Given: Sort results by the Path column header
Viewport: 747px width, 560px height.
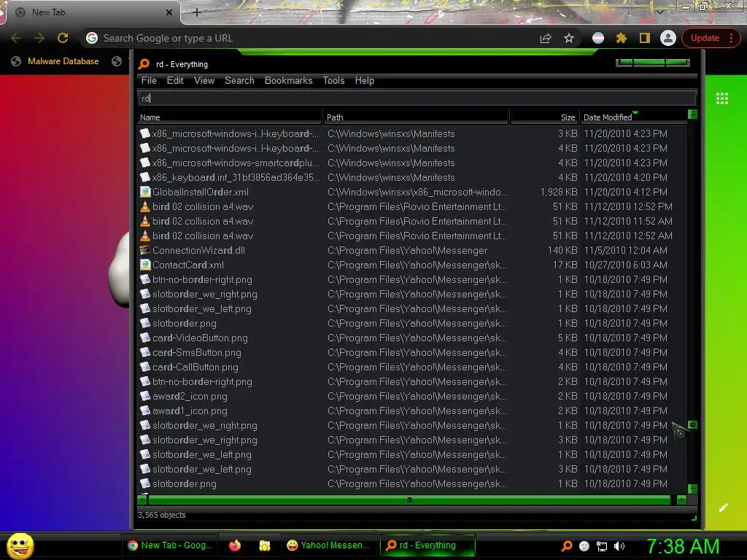Looking at the screenshot, I should point(416,117).
